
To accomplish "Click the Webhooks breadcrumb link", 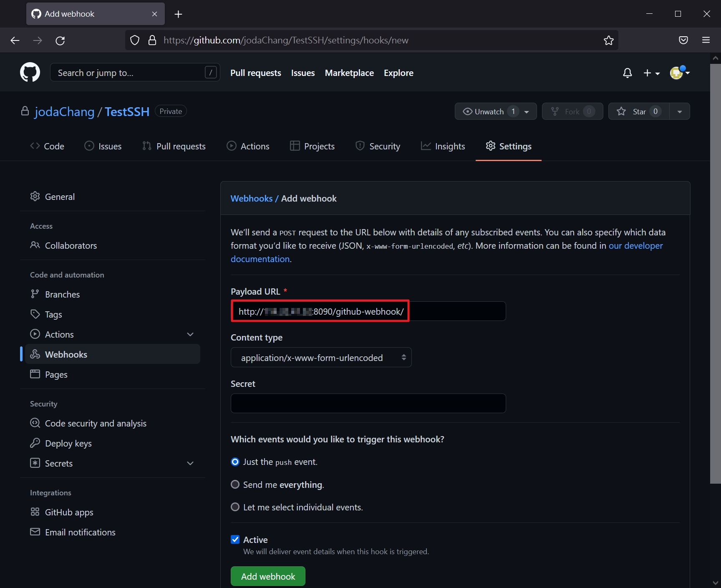I will pos(252,199).
